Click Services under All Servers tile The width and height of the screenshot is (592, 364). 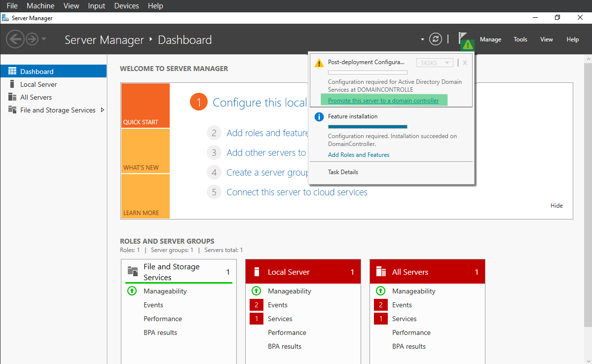(x=405, y=319)
